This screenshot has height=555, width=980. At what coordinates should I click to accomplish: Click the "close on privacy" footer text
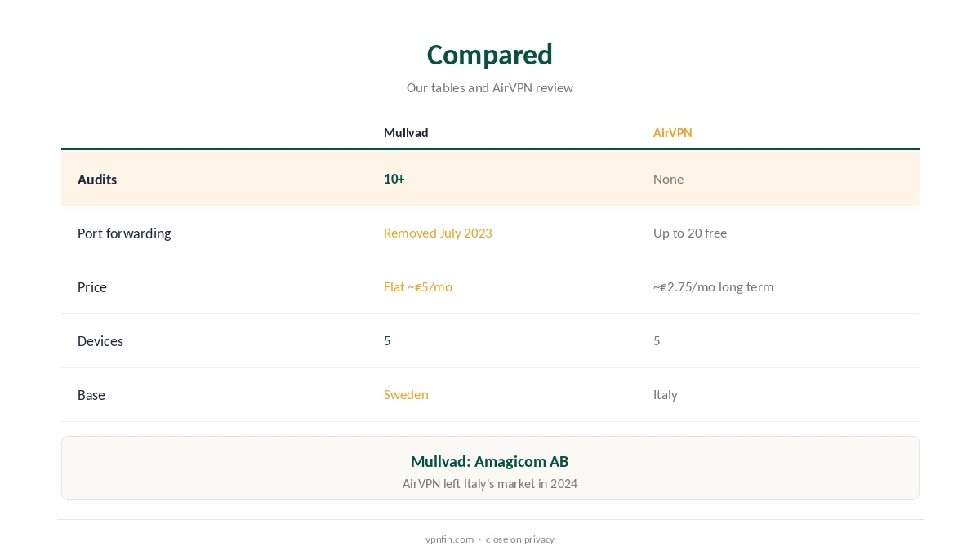tap(520, 539)
